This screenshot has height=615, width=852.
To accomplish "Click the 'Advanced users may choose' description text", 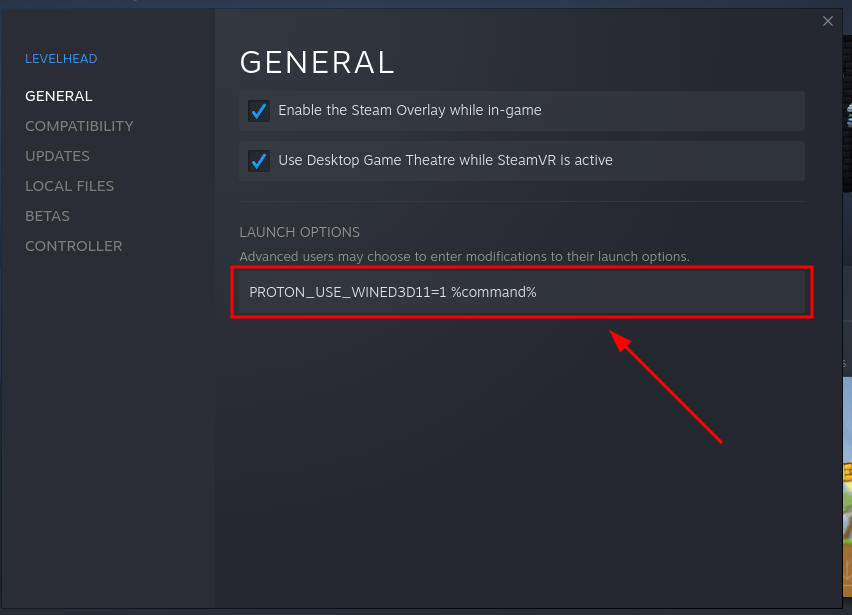I will [464, 257].
